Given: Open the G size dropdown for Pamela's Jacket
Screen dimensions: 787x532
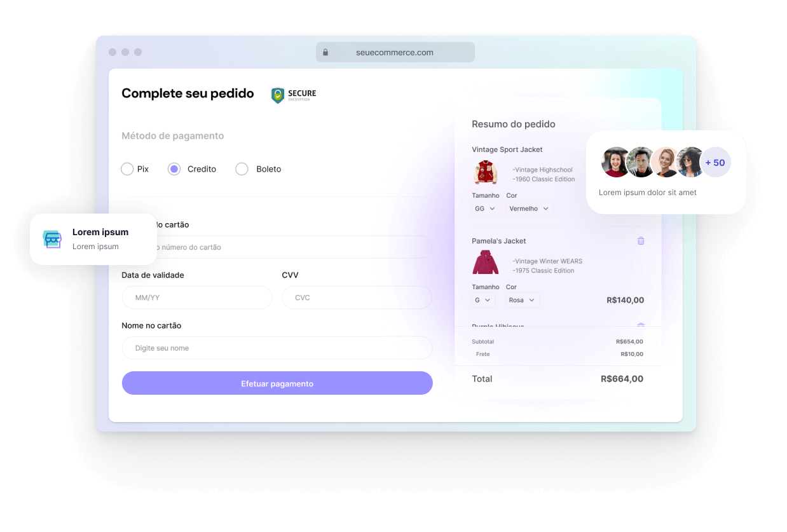Looking at the screenshot, I should click(x=483, y=300).
